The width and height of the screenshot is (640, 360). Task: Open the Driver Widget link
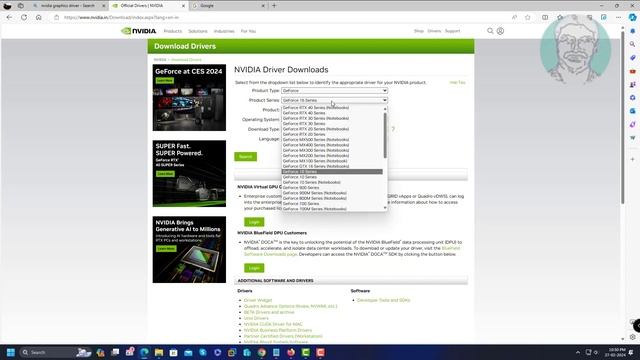pyautogui.click(x=258, y=300)
